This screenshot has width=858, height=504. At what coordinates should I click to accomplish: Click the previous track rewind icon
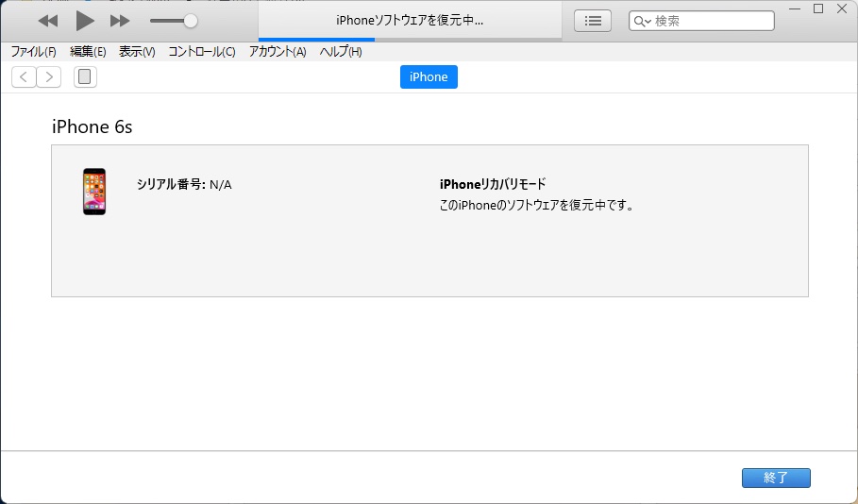(47, 21)
